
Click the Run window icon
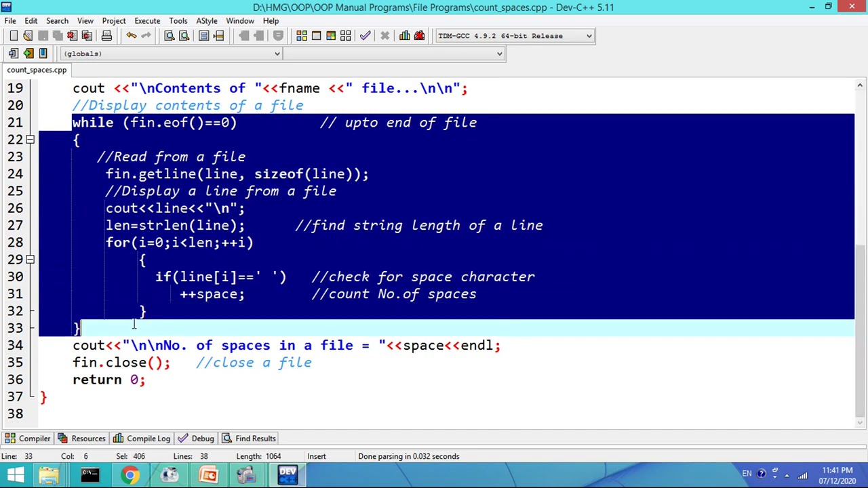click(x=316, y=36)
